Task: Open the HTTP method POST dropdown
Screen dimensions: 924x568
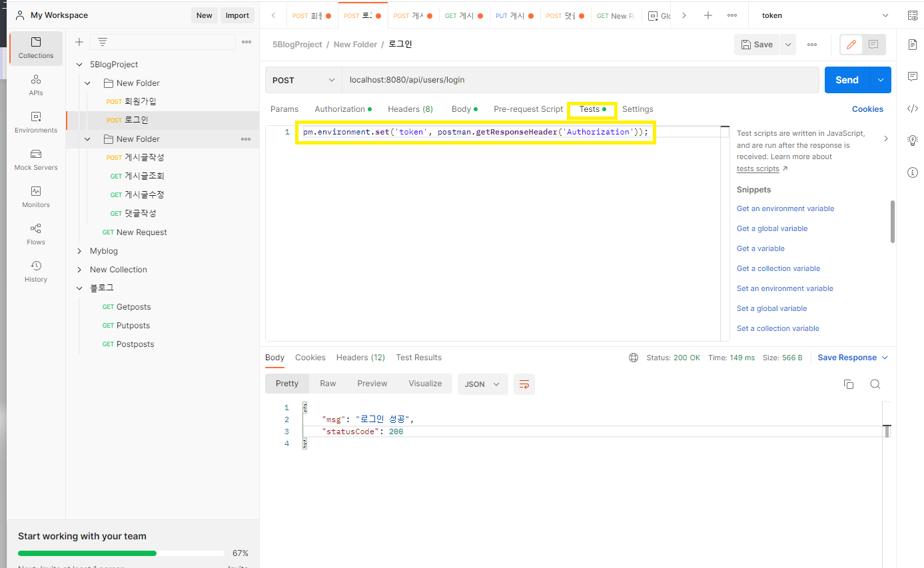Action: (304, 80)
